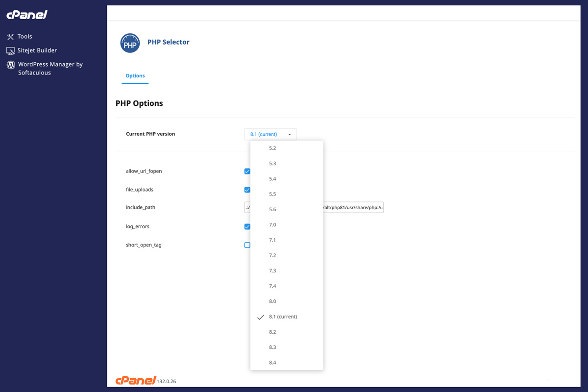Click the 132.0.26 version number in footer
Viewport: 588px width, 392px height.
pyautogui.click(x=167, y=381)
